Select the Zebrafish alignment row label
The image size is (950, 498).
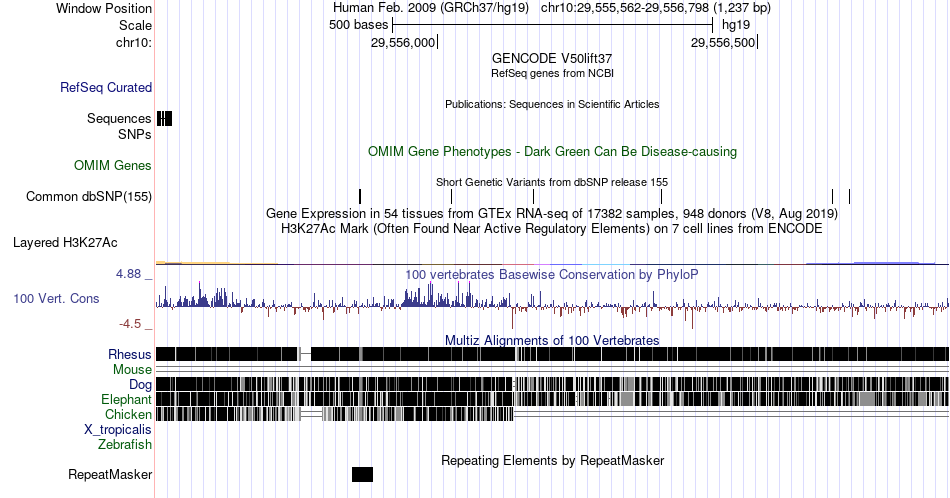[125, 444]
